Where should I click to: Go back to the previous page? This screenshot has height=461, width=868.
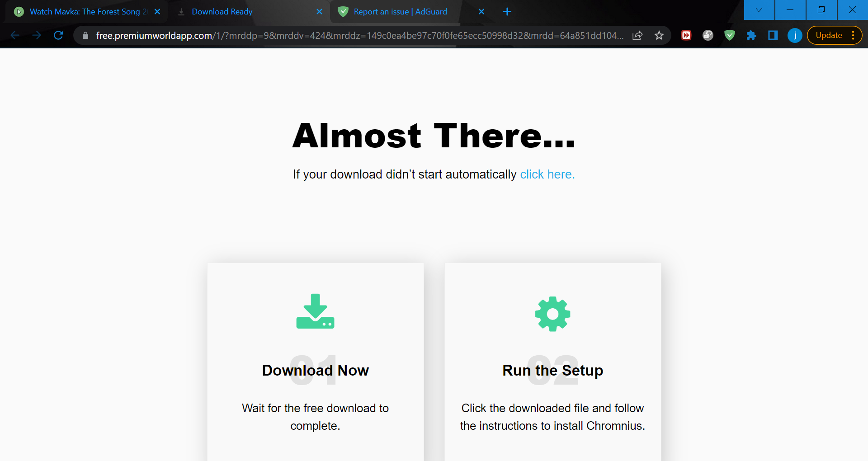pos(15,35)
